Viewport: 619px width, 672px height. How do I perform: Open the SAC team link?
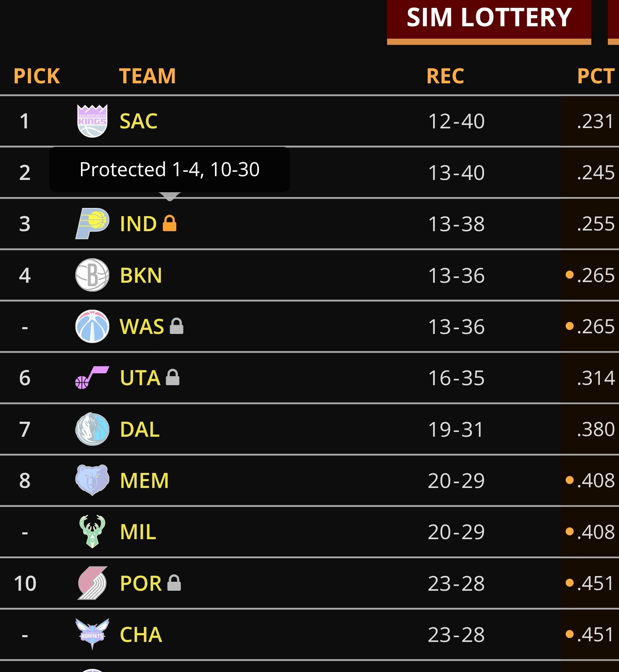138,121
